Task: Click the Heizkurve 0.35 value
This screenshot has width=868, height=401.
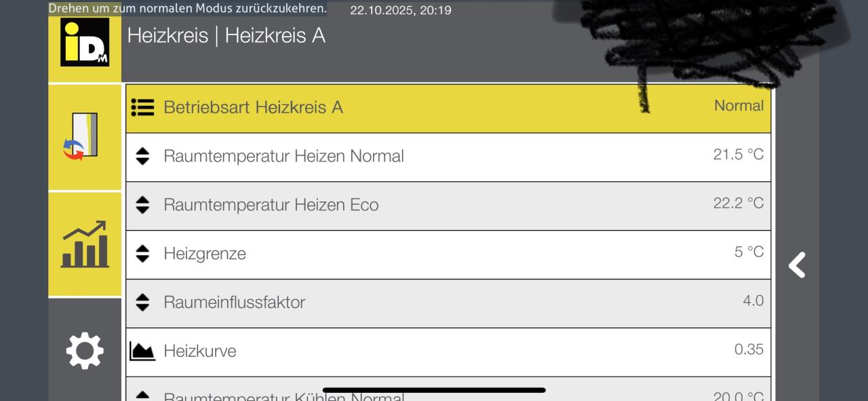Action: (749, 349)
